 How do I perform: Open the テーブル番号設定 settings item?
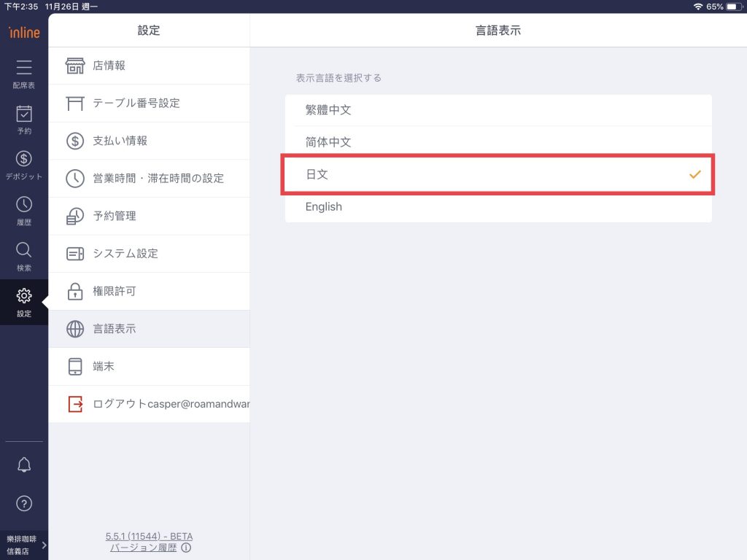[149, 104]
